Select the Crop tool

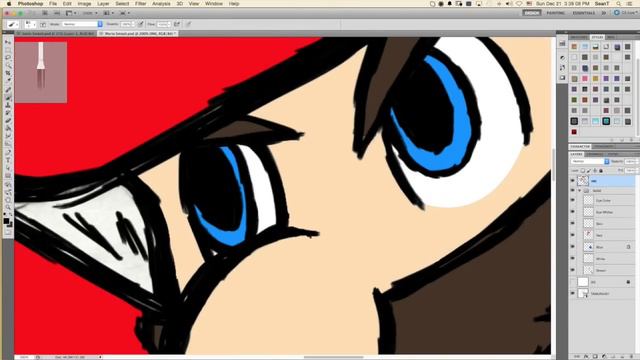point(8,73)
